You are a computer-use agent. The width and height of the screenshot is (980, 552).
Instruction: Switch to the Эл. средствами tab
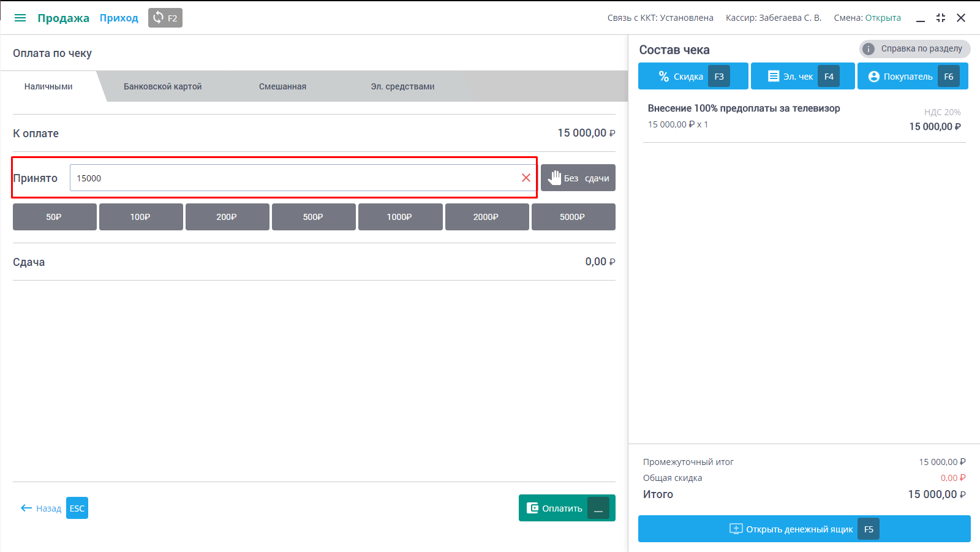402,86
